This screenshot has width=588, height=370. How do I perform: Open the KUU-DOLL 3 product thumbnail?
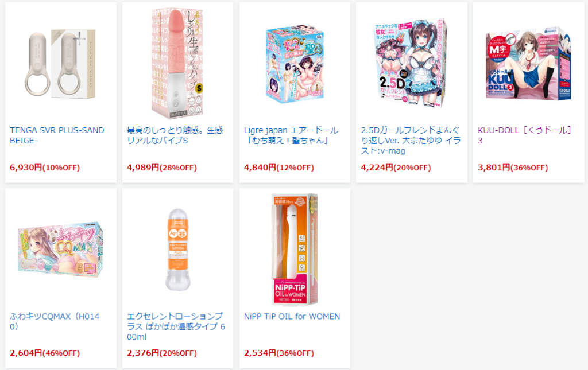(x=528, y=63)
